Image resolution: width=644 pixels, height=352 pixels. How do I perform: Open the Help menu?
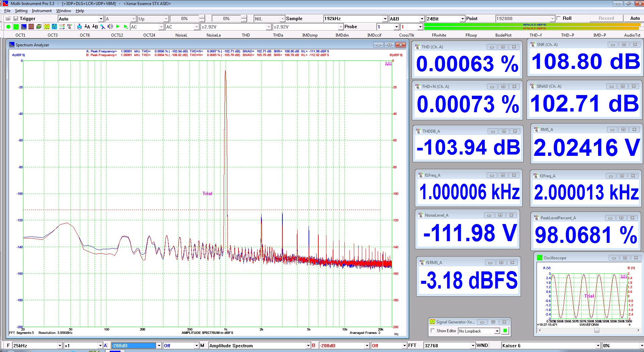tap(80, 11)
